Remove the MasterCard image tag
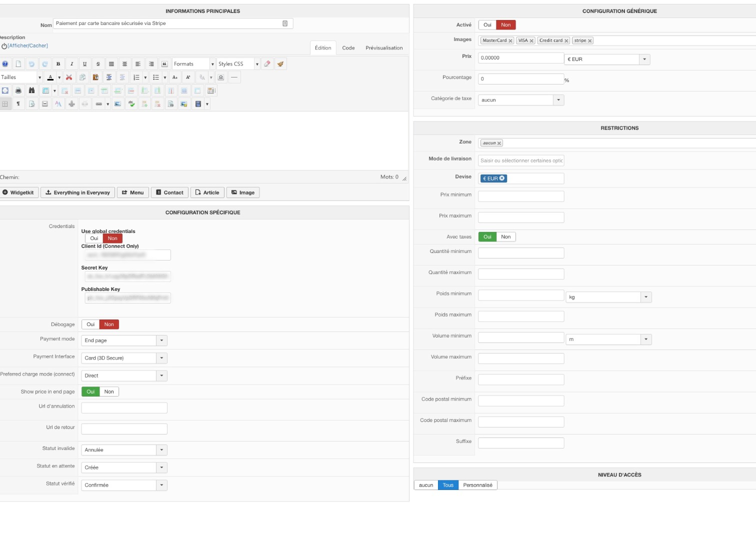756x540 pixels. (510, 41)
